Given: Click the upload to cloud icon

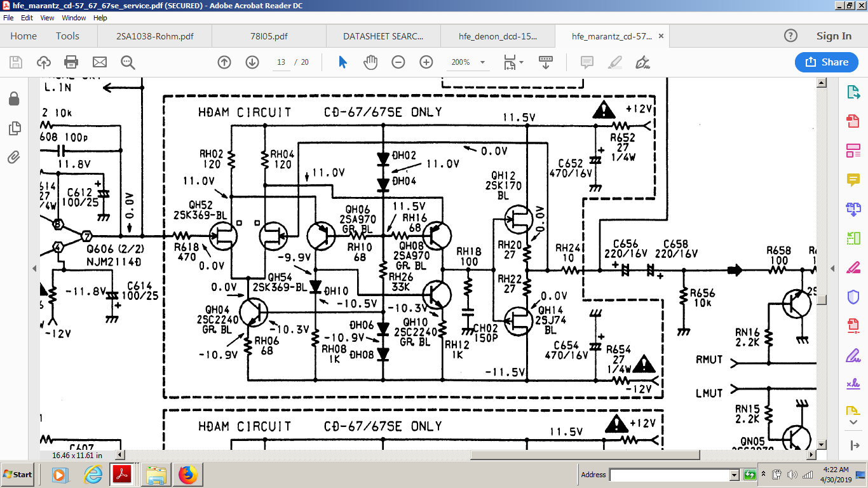Looking at the screenshot, I should pyautogui.click(x=44, y=62).
